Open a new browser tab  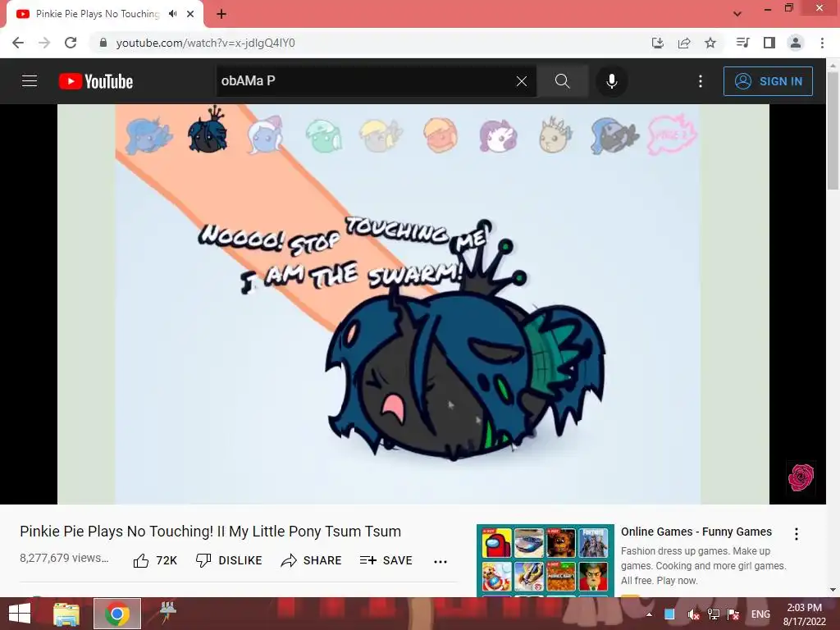click(x=221, y=14)
